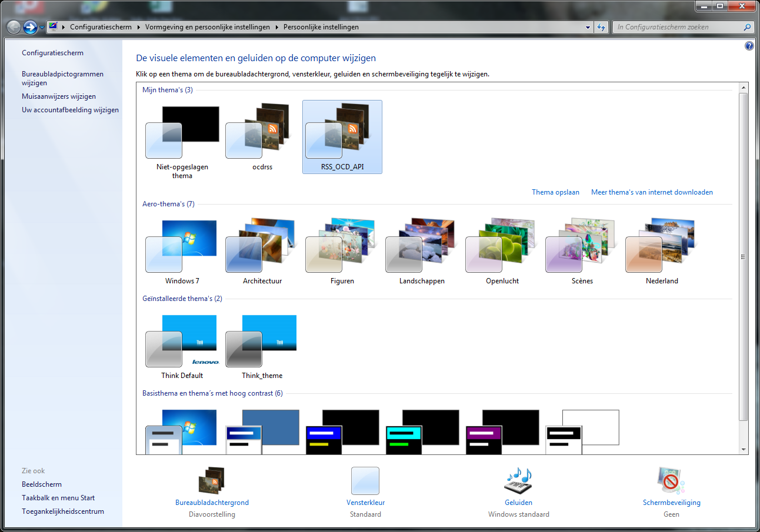The height and width of the screenshot is (532, 760).
Task: Click the theme list scroll down arrow
Action: pos(744,449)
